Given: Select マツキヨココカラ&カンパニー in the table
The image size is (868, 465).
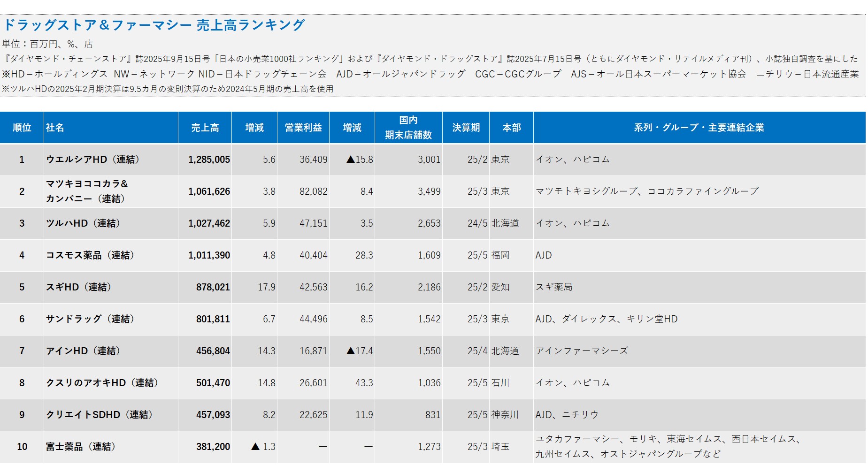Looking at the screenshot, I should [x=87, y=191].
